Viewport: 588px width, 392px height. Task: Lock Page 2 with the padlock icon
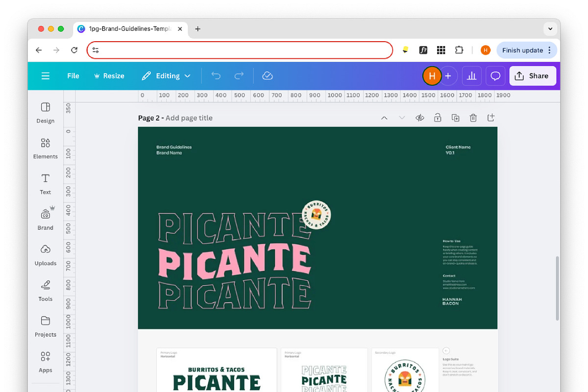pyautogui.click(x=437, y=118)
